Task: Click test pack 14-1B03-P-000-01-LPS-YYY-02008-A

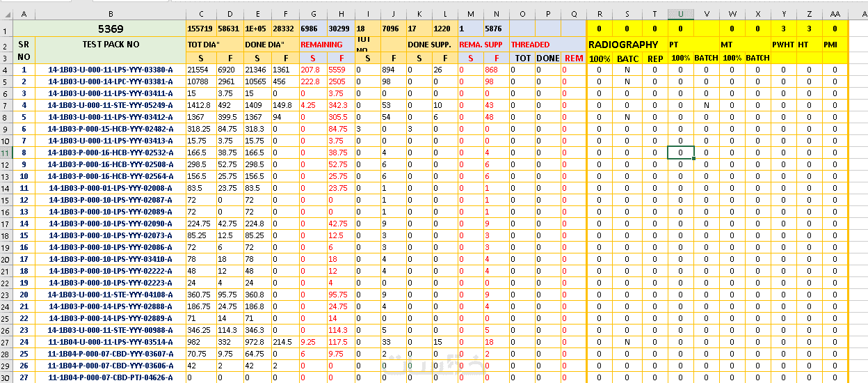Action: point(110,188)
